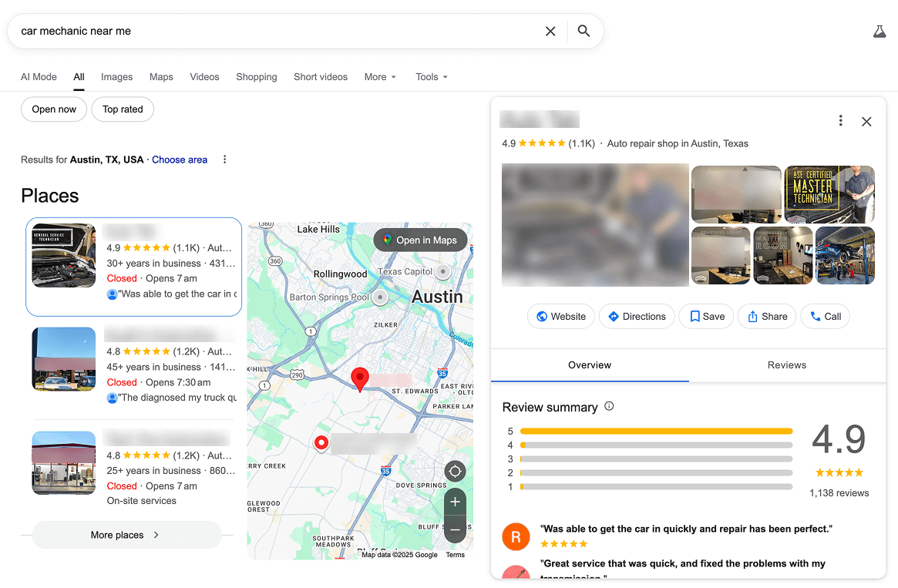
Task: Get Directions to the repair shop
Action: tap(636, 317)
